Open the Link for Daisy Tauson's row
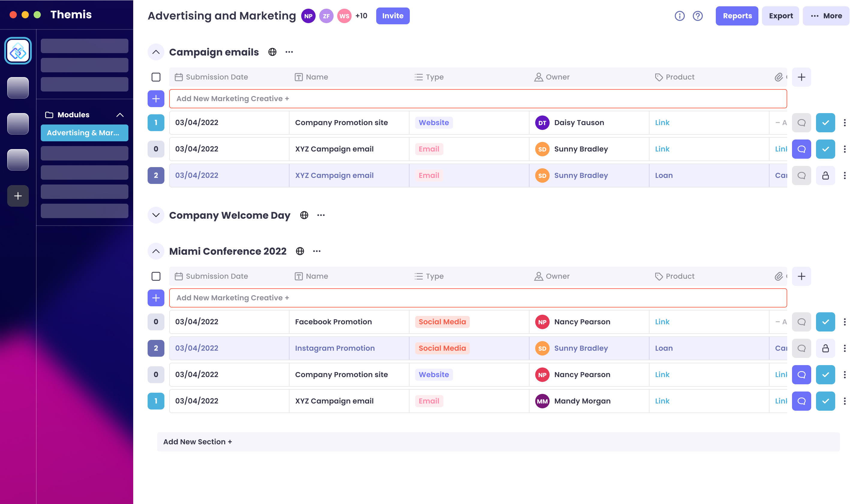 click(662, 122)
